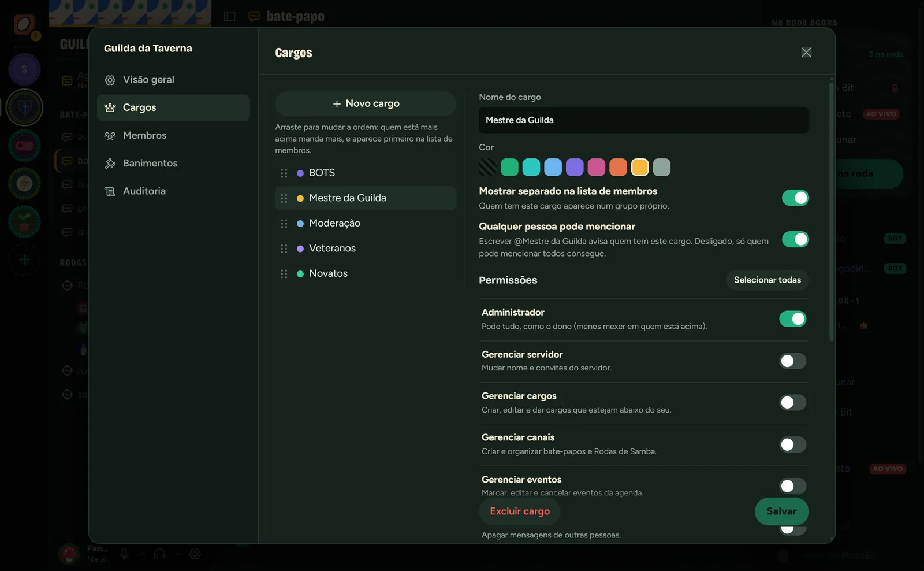This screenshot has width=924, height=571.
Task: Click the Membros people icon
Action: coord(110,136)
